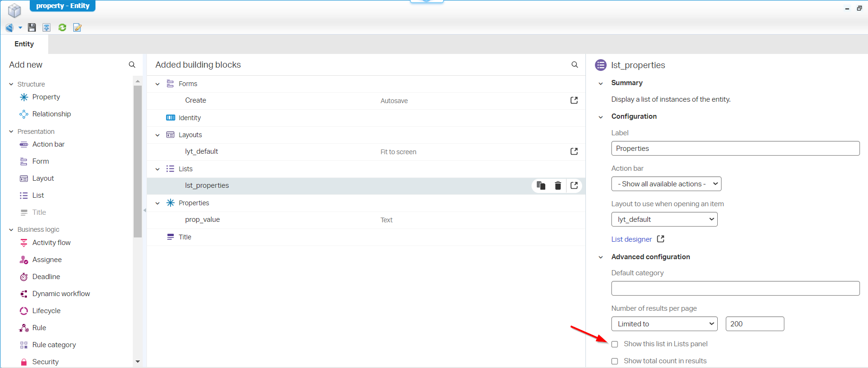Duplicate lst_properties using the copy icon
Viewport: 868px width, 368px height.
541,185
